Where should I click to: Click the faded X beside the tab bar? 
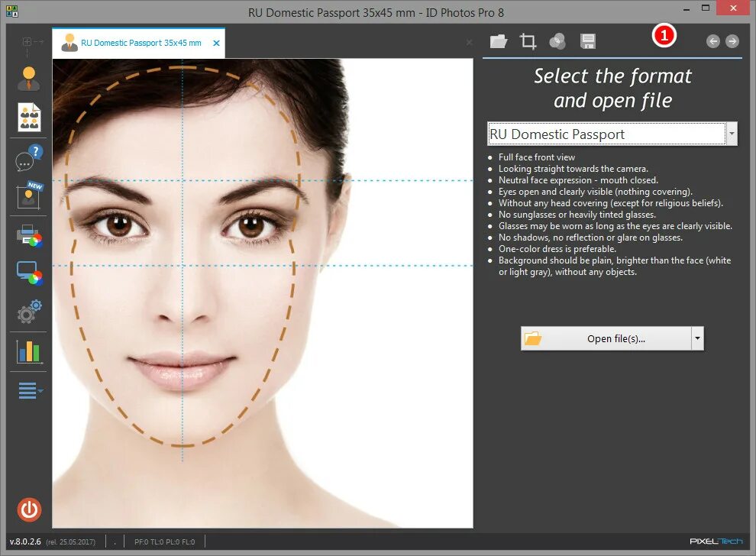click(x=469, y=43)
